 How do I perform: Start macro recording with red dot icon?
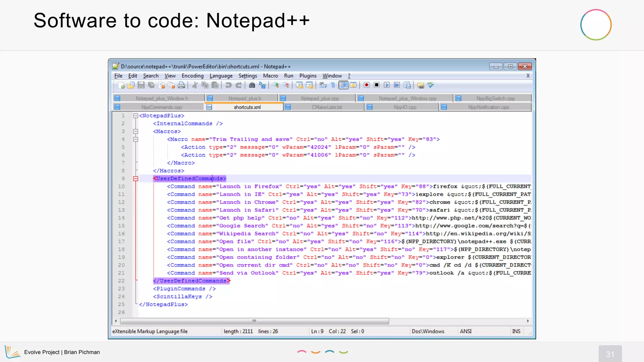coord(367,85)
